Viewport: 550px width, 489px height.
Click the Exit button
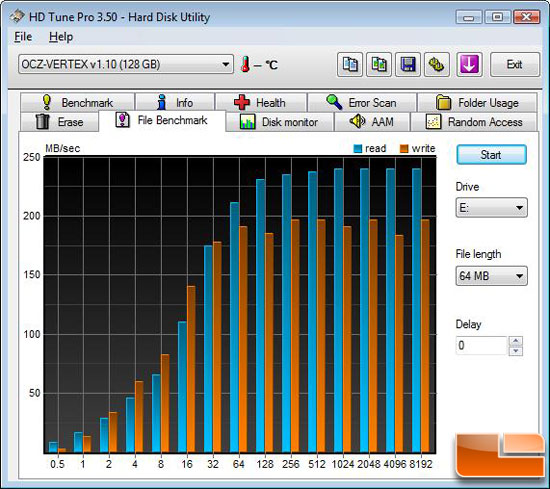tap(515, 65)
